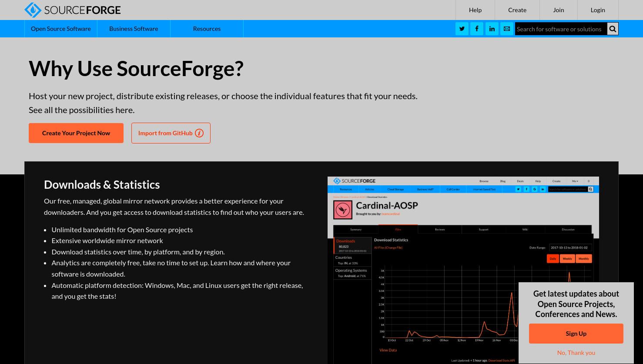Dismiss popup with No, Thank you
Viewport: 643px width, 364px height.
point(576,353)
